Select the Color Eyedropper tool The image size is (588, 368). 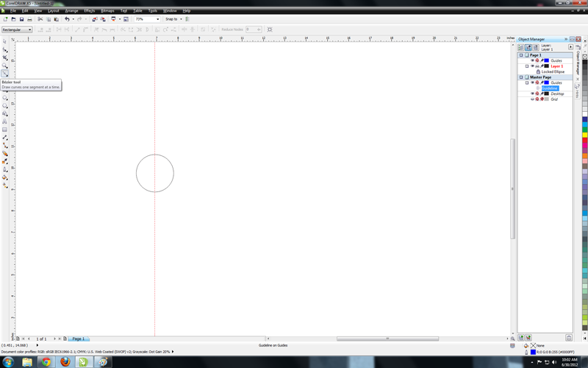(5, 161)
